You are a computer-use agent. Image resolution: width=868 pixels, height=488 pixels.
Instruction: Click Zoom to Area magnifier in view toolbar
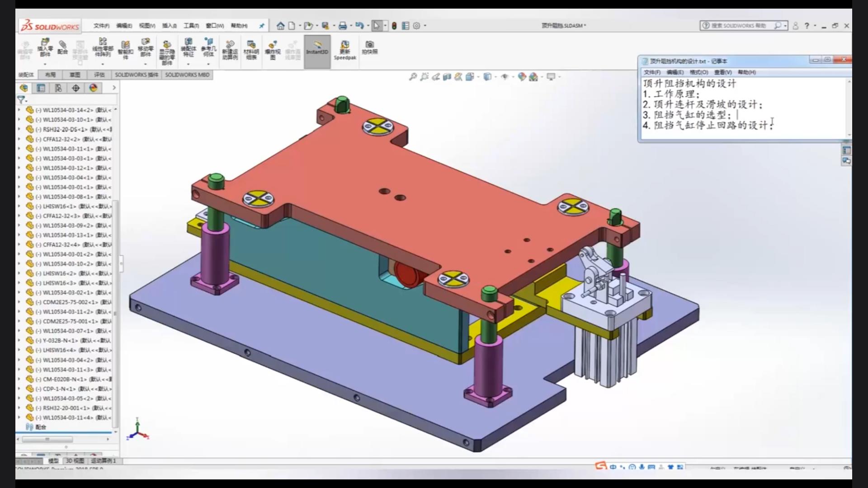[424, 77]
